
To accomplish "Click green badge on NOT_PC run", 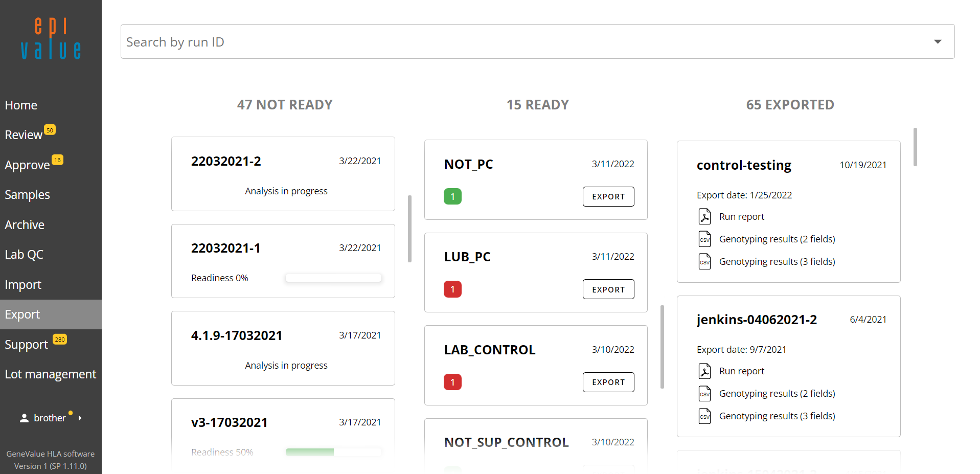I will [452, 197].
